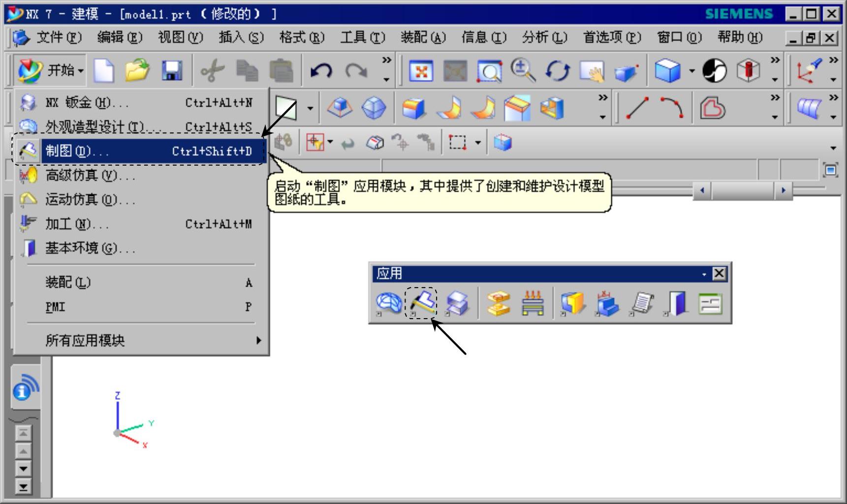Click the Arc curve tool icon
This screenshot has height=504, width=847.
click(672, 108)
